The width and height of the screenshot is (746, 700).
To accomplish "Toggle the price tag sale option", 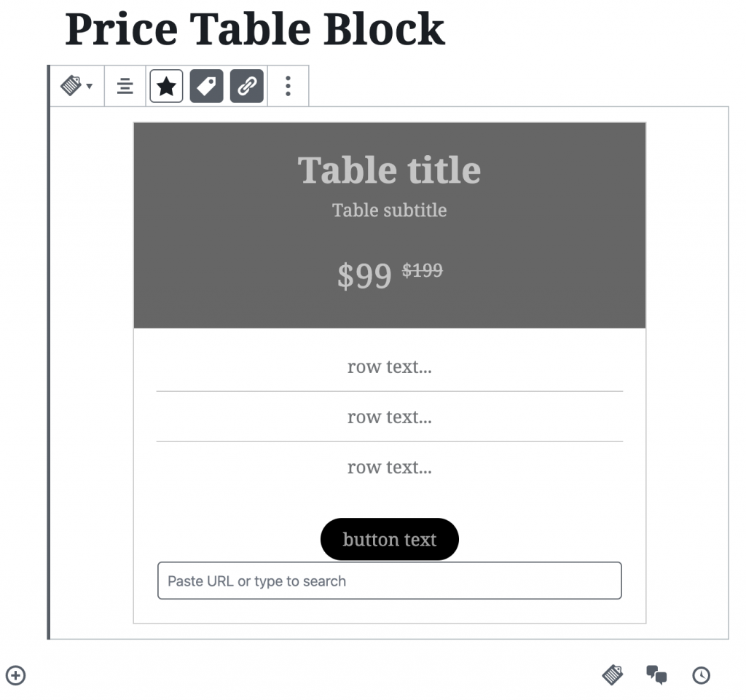I will [x=206, y=86].
